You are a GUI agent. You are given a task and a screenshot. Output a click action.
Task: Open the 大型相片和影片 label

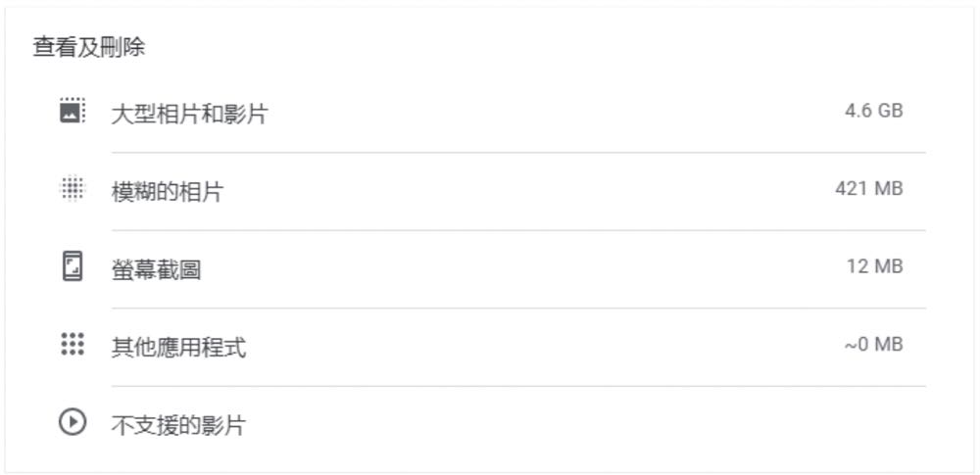pos(189,114)
